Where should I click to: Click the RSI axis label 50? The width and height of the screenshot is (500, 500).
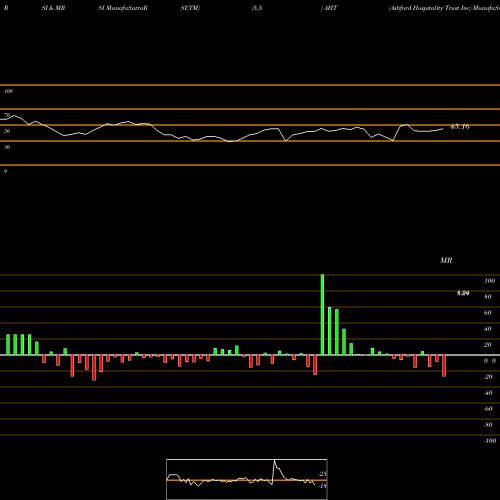(x=7, y=131)
